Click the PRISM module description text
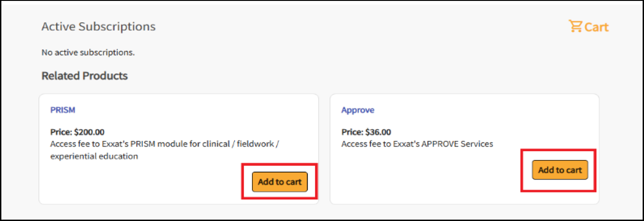The height and width of the screenshot is (221, 644). (171, 150)
